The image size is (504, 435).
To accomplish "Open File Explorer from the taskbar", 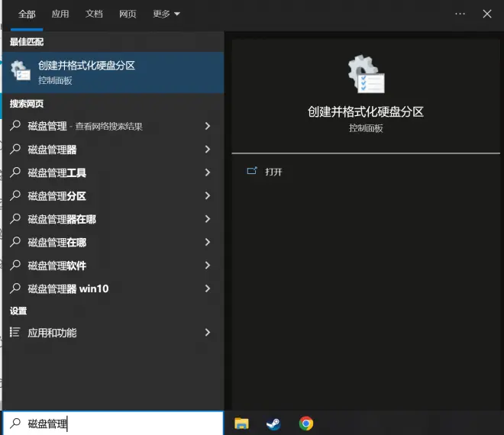I will pyautogui.click(x=241, y=424).
